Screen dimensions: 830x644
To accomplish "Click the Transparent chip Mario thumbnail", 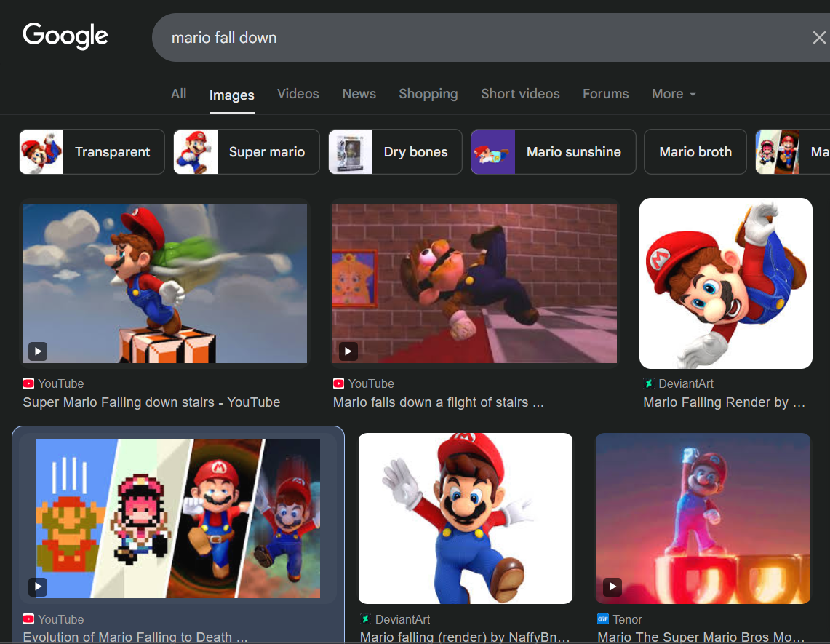I will (41, 152).
